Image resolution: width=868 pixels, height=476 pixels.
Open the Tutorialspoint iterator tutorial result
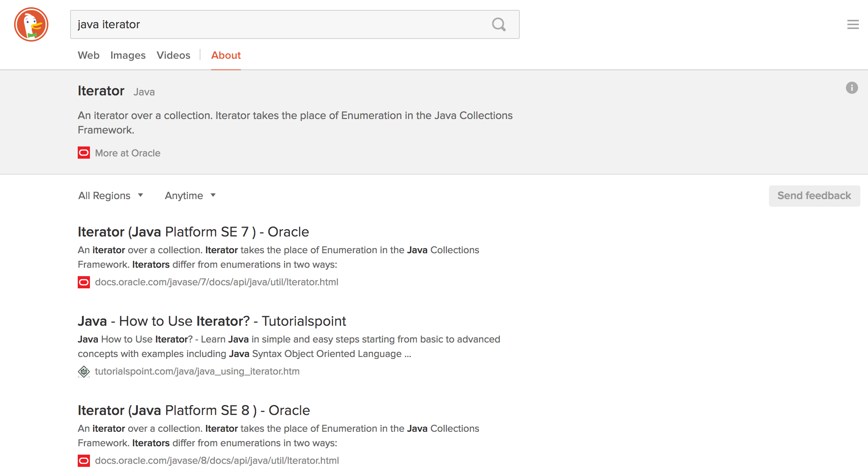[x=212, y=321]
